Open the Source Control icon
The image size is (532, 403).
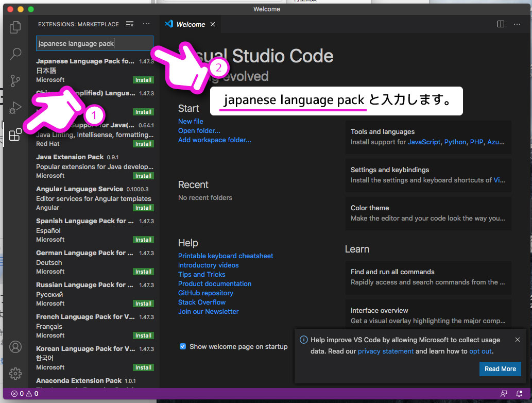[15, 80]
